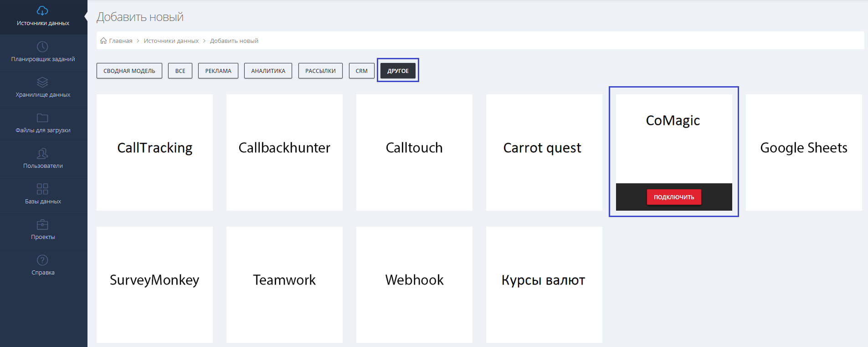Go to 'Источники данных' breadcrumb link
Image resolution: width=868 pixels, height=347 pixels.
click(171, 41)
